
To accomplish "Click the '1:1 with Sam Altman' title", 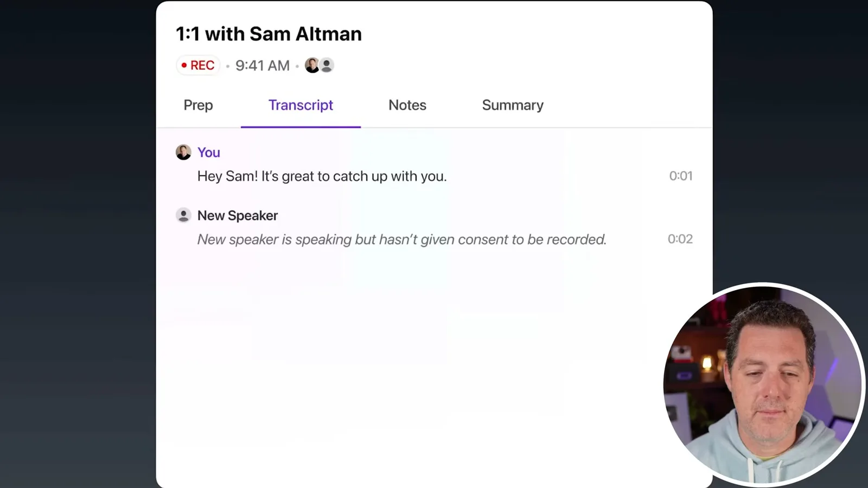I will coord(269,34).
